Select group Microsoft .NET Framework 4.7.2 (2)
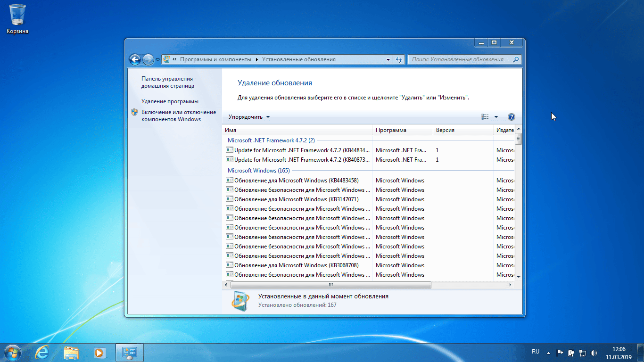 tap(271, 140)
